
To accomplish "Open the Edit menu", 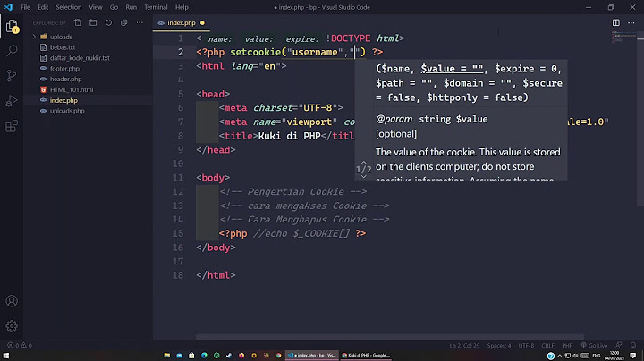I will click(x=43, y=7).
